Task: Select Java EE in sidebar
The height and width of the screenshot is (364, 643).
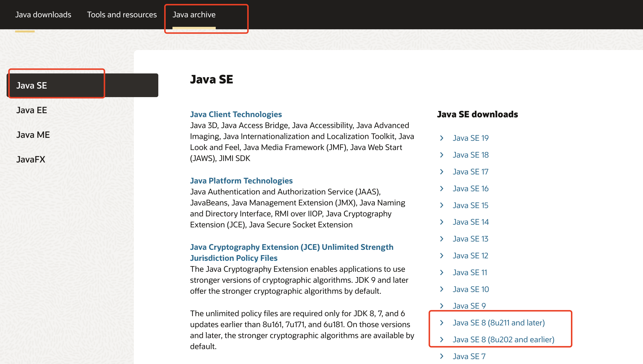Action: pos(32,110)
